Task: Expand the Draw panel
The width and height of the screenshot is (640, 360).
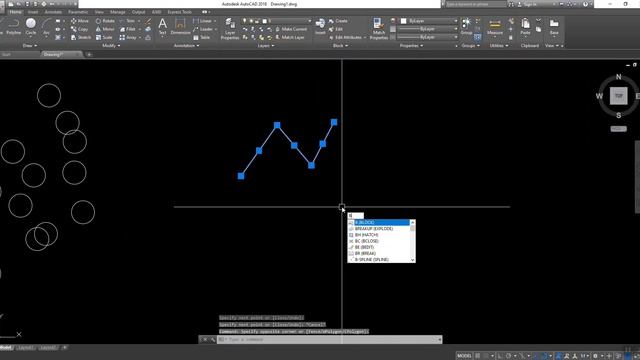Action: click(x=30, y=46)
